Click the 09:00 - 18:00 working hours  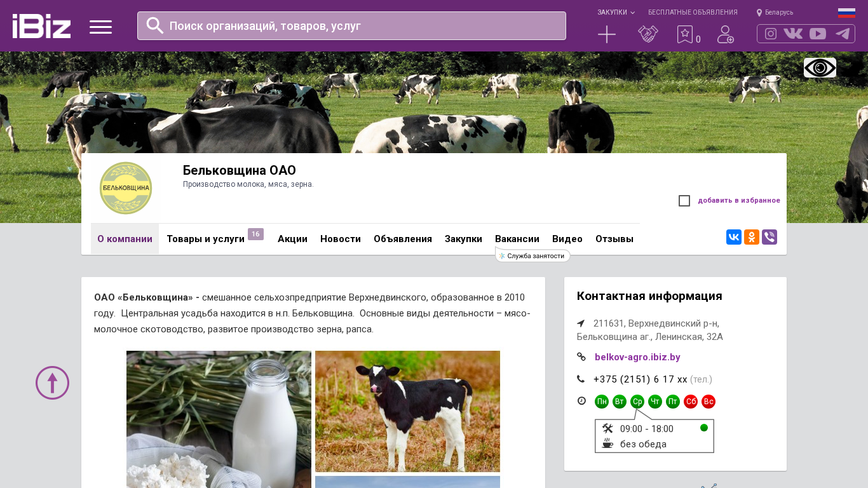647,429
